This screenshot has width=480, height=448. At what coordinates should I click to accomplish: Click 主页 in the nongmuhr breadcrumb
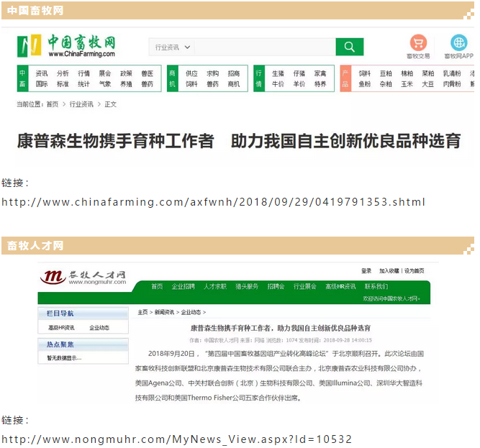(142, 312)
